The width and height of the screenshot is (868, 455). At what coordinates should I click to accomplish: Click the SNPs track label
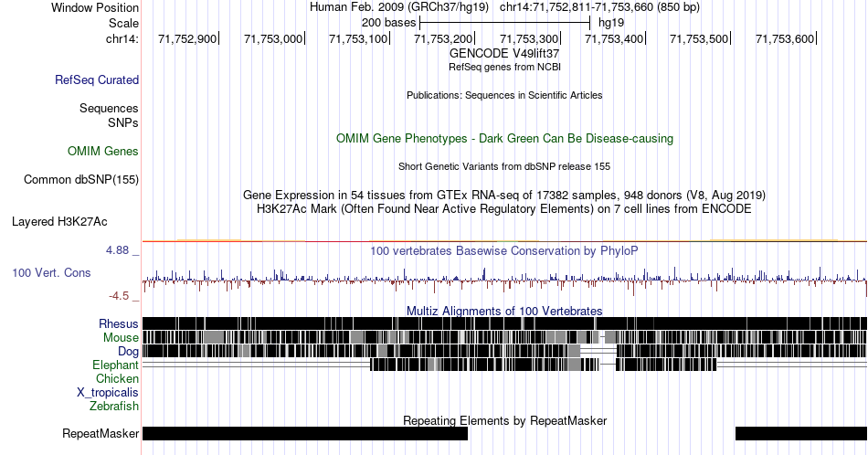click(123, 122)
